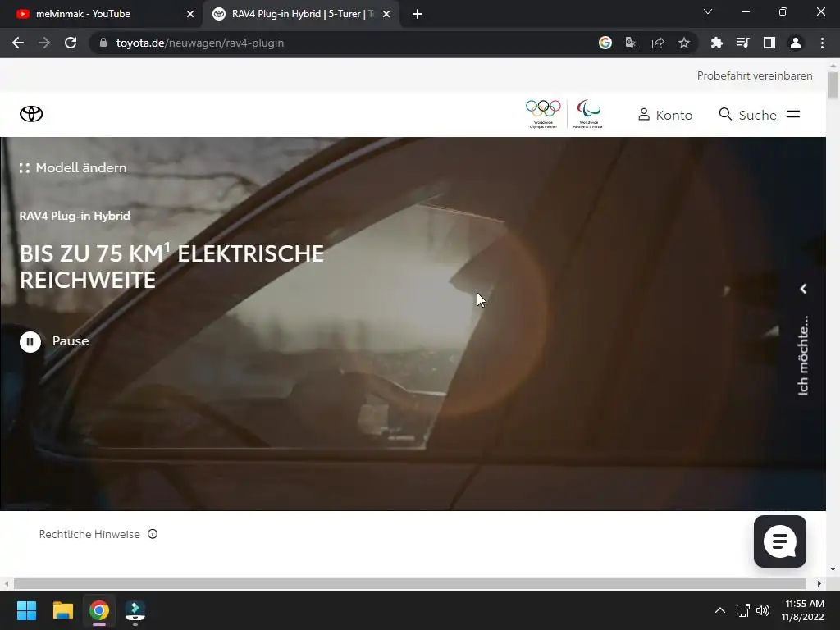This screenshot has width=840, height=630.
Task: Open the clock showing 11:55 AM
Action: click(802, 610)
